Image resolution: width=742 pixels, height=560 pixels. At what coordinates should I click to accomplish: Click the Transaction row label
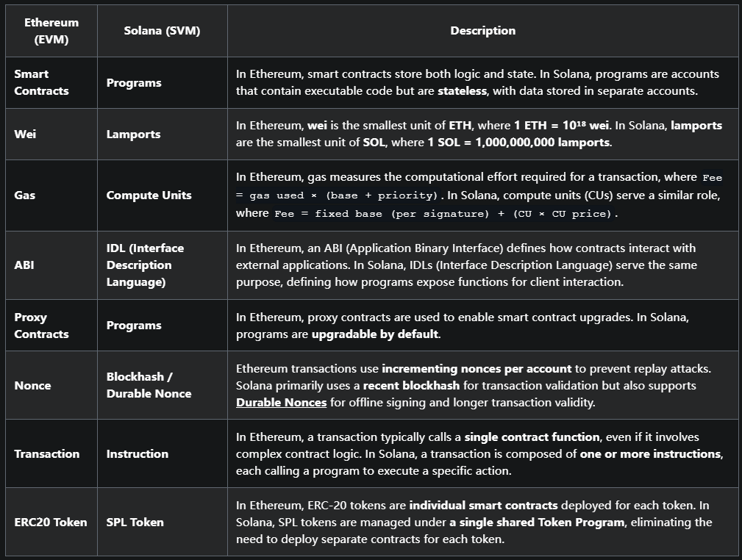47,454
